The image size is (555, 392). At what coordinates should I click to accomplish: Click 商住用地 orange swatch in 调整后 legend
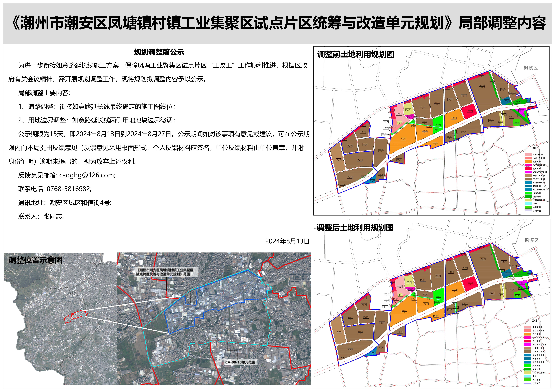point(528,334)
